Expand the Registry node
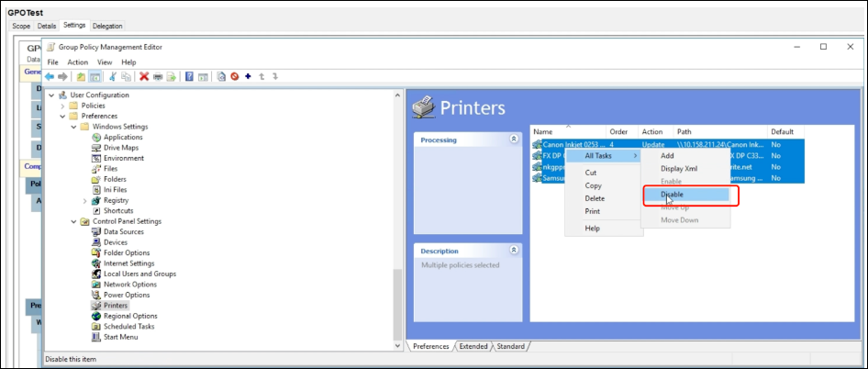This screenshot has width=868, height=369. coord(84,201)
